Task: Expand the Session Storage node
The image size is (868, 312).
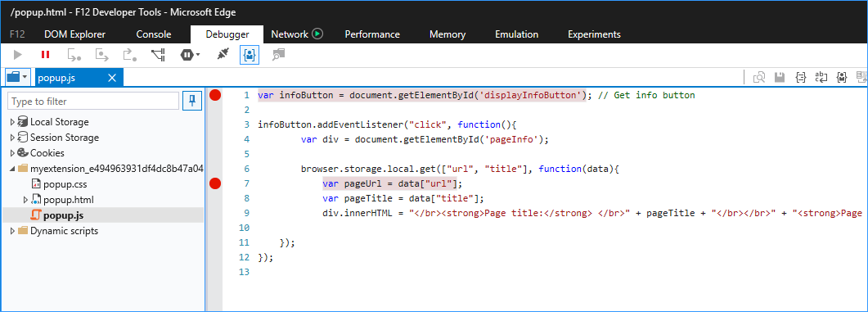Action: click(x=13, y=138)
